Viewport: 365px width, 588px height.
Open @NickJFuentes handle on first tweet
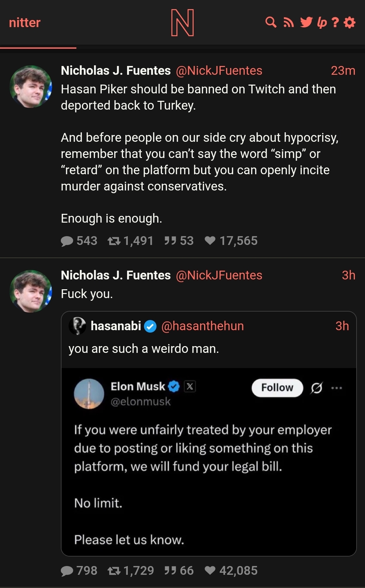(219, 71)
